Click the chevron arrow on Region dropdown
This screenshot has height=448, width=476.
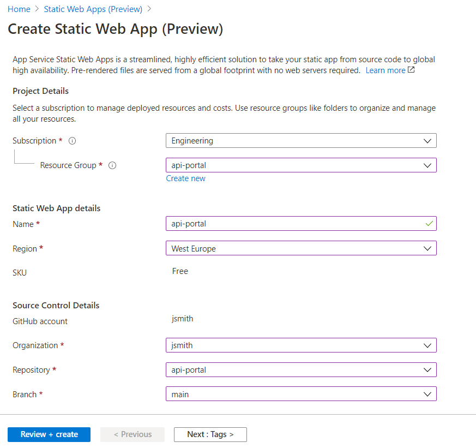(x=427, y=249)
